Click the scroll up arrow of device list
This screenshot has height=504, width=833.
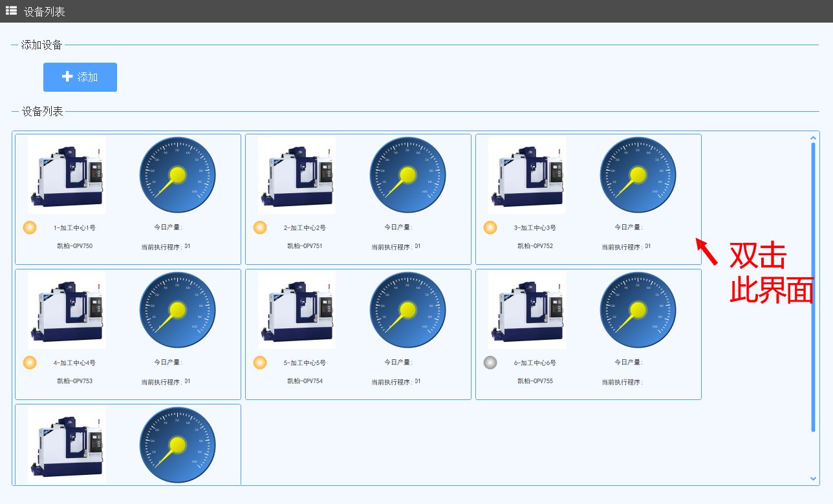pos(813,137)
